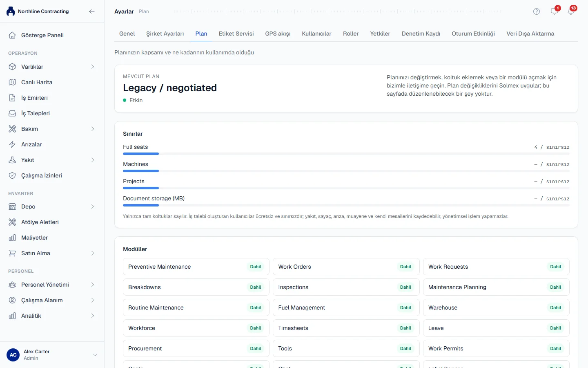Click the İş Talepleri inbox icon

(12, 113)
